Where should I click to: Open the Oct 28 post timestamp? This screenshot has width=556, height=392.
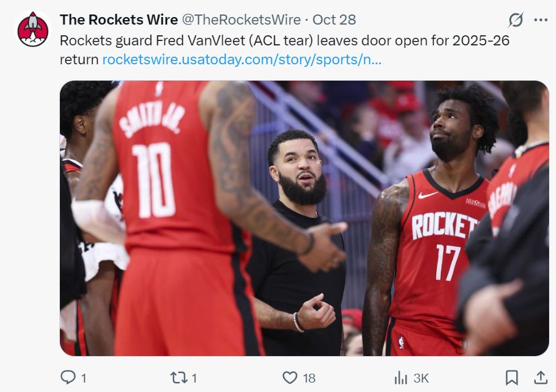[334, 20]
